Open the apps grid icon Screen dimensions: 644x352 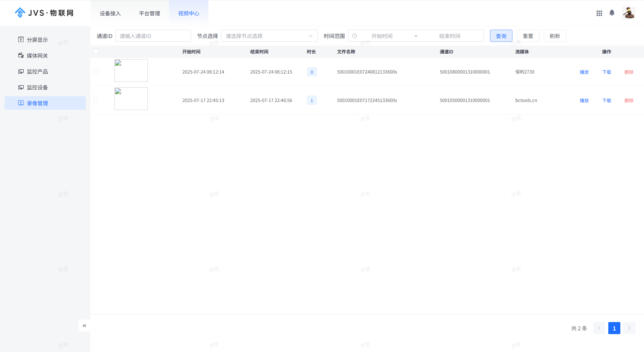[x=599, y=13]
